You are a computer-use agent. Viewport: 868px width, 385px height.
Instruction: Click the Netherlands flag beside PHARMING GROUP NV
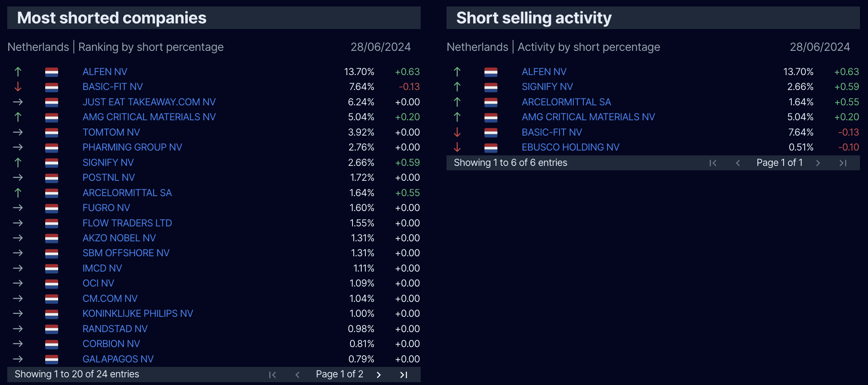point(52,148)
